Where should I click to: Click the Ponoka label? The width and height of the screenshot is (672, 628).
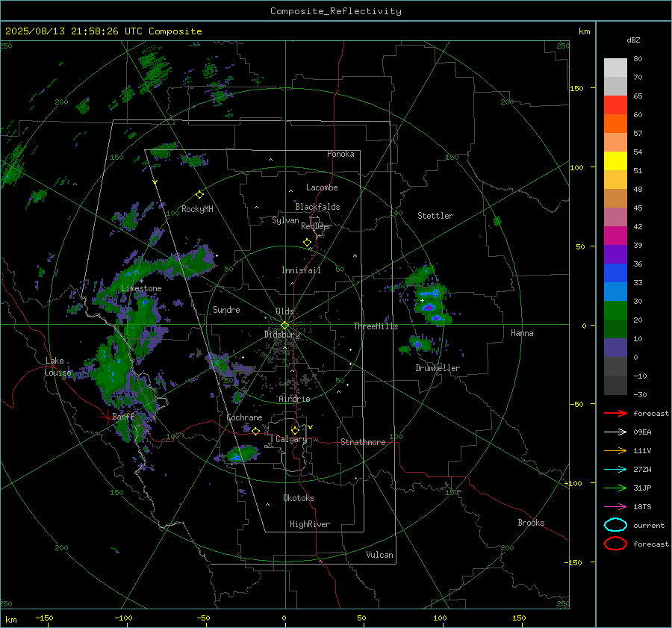point(340,154)
